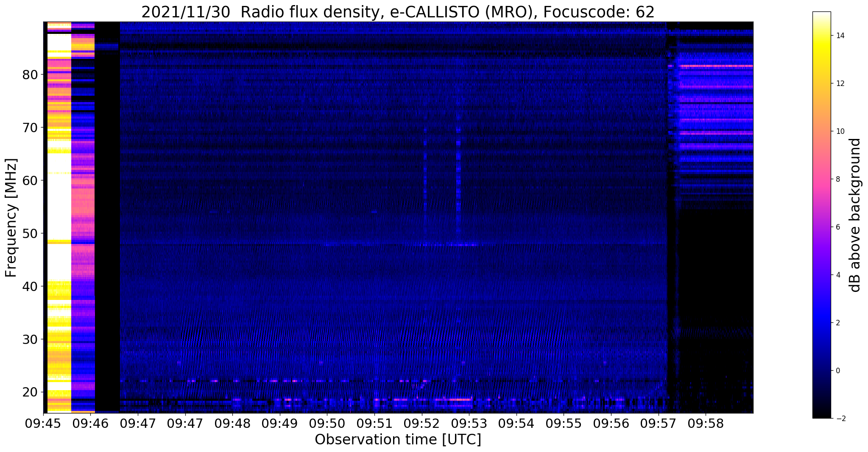
Task: Click the 09:54 time tick label
Action: coord(516,424)
